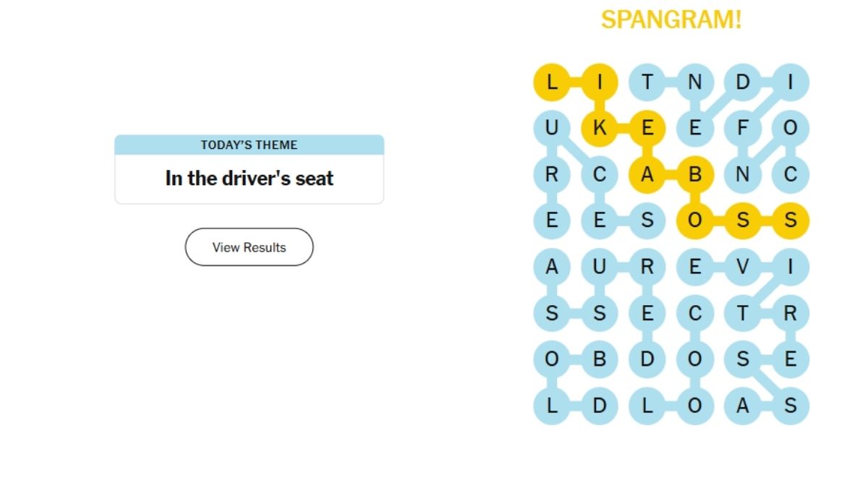This screenshot has width=868, height=488.
Task: Click the yellow SPANGRAM! heading
Action: (x=671, y=20)
